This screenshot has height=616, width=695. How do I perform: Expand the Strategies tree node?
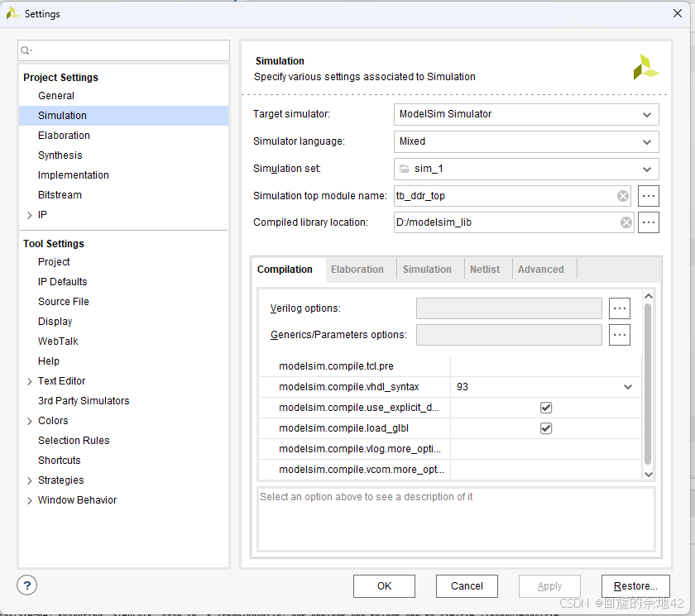[29, 480]
